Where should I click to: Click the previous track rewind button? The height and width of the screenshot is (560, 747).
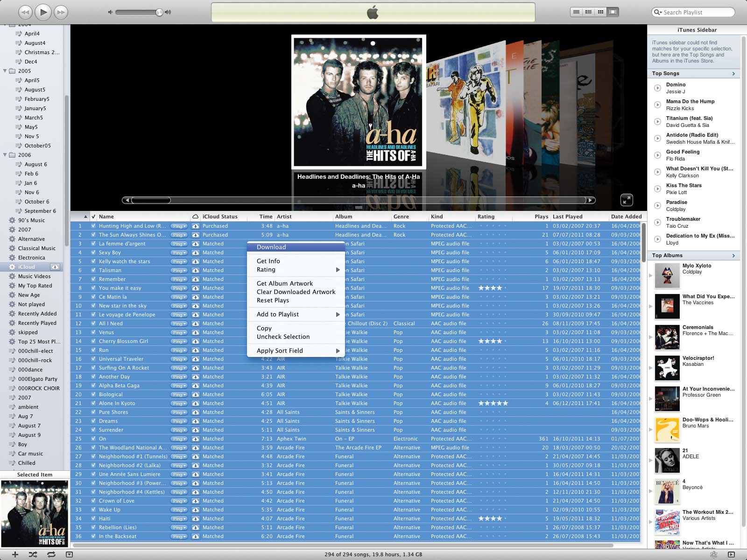[x=25, y=12]
